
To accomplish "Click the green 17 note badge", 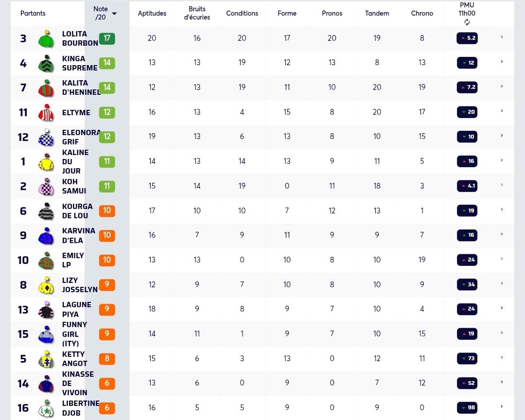I will 107,38.
